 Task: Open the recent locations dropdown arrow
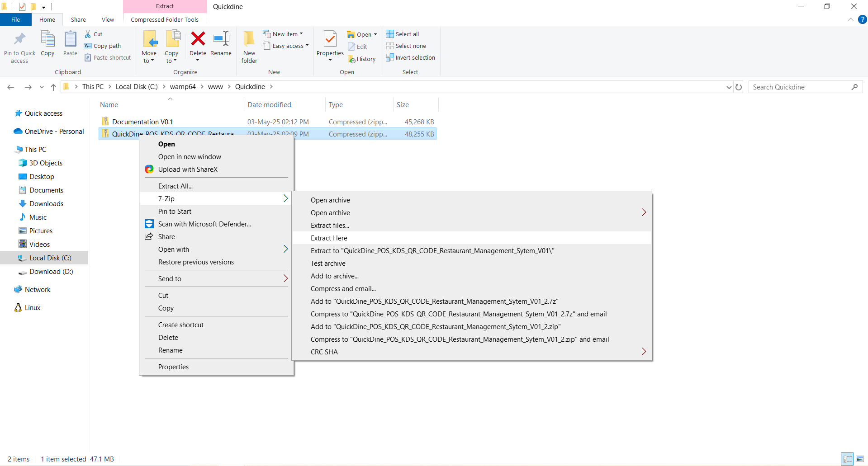[42, 87]
